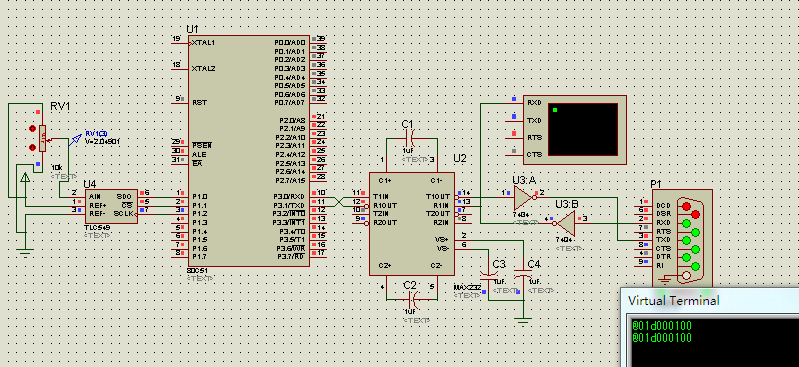
Task: Click the RI pin label on connector P1
Action: coord(660,265)
